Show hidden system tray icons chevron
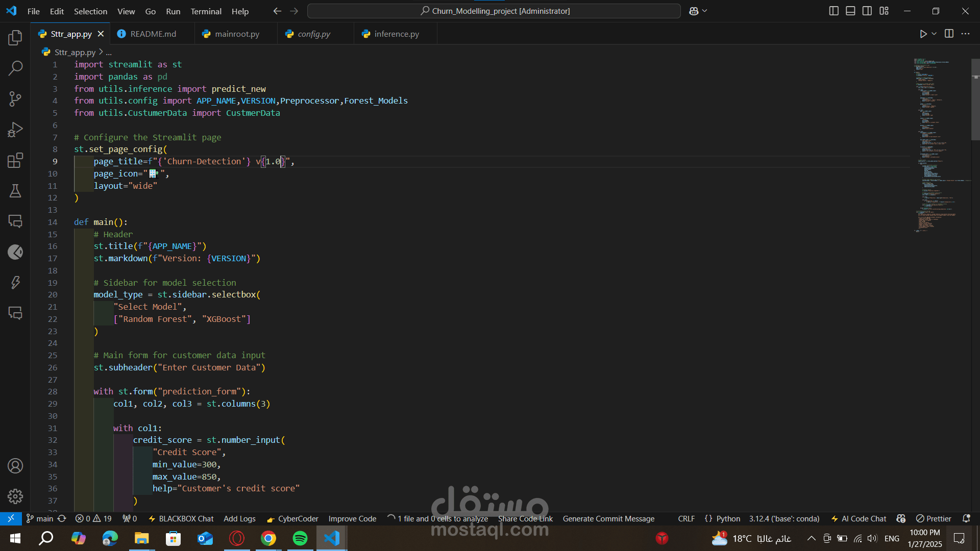 tap(811, 538)
